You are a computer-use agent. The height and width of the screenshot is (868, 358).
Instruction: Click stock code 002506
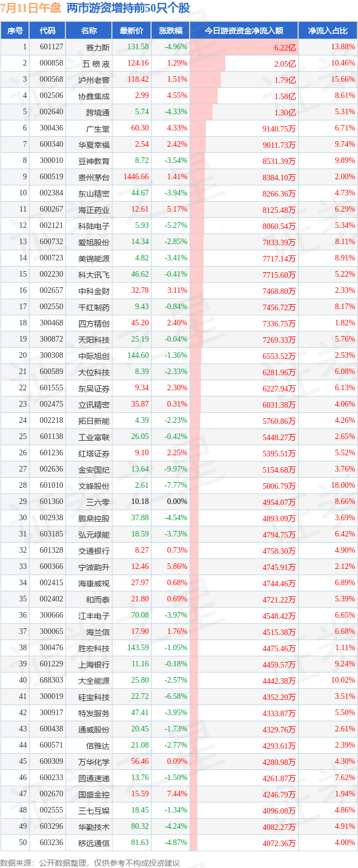tap(51, 96)
